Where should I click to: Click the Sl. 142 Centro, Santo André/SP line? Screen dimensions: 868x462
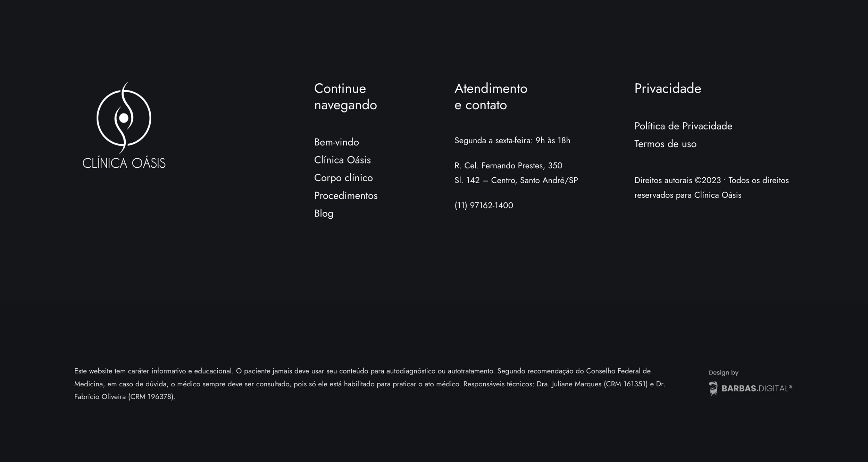(516, 180)
